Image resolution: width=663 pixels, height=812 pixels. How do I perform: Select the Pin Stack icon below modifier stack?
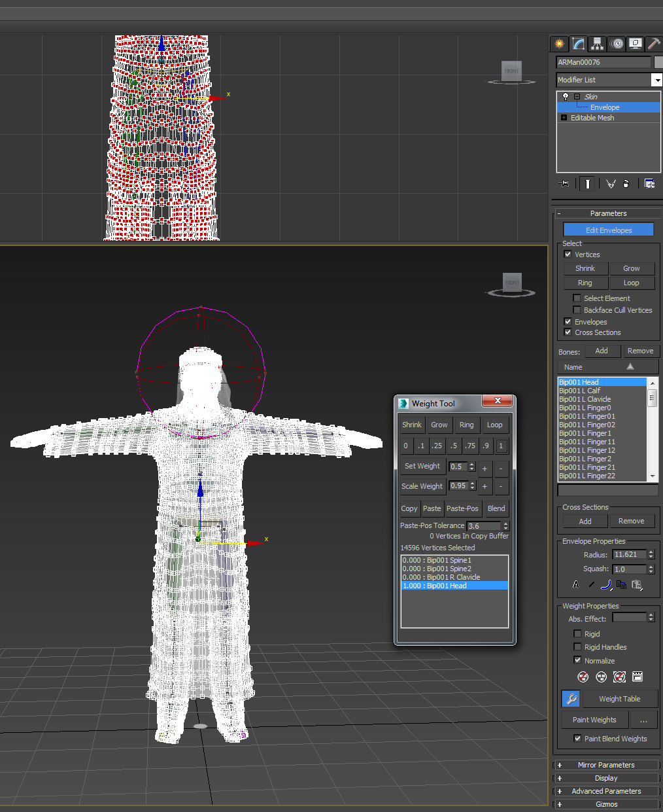pyautogui.click(x=564, y=183)
